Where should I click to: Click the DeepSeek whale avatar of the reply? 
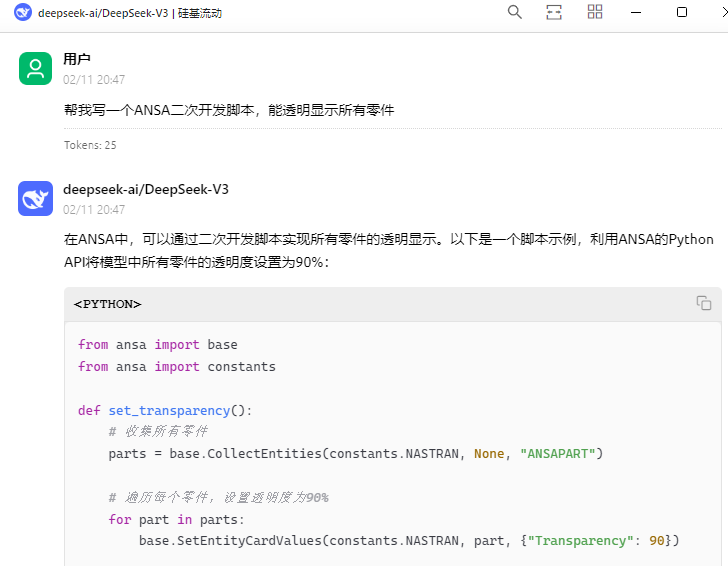[35, 198]
